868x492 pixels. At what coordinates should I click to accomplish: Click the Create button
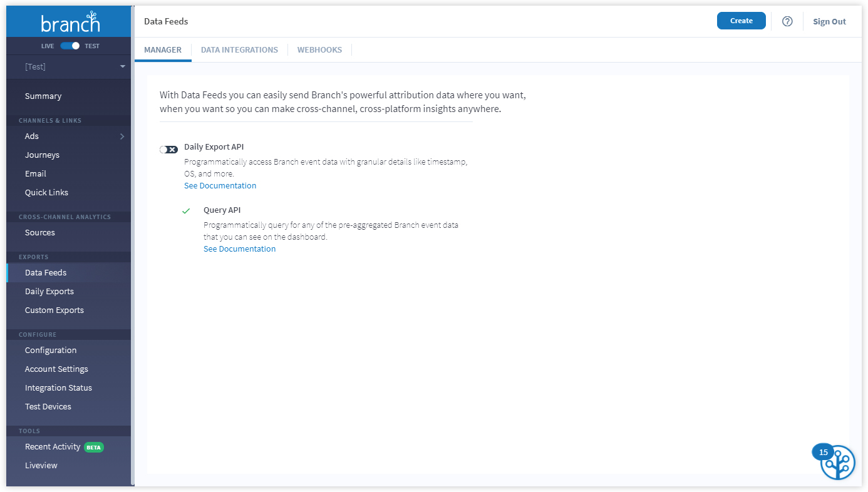click(x=741, y=21)
